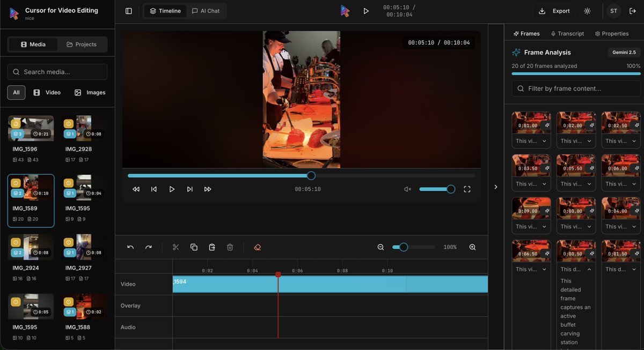This screenshot has height=350, width=644.
Task: Expand description of 0:02.00 frame
Action: click(x=576, y=141)
